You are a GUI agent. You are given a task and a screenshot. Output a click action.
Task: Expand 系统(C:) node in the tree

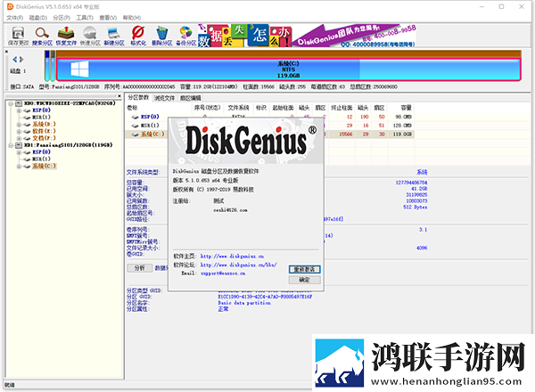coord(19,167)
